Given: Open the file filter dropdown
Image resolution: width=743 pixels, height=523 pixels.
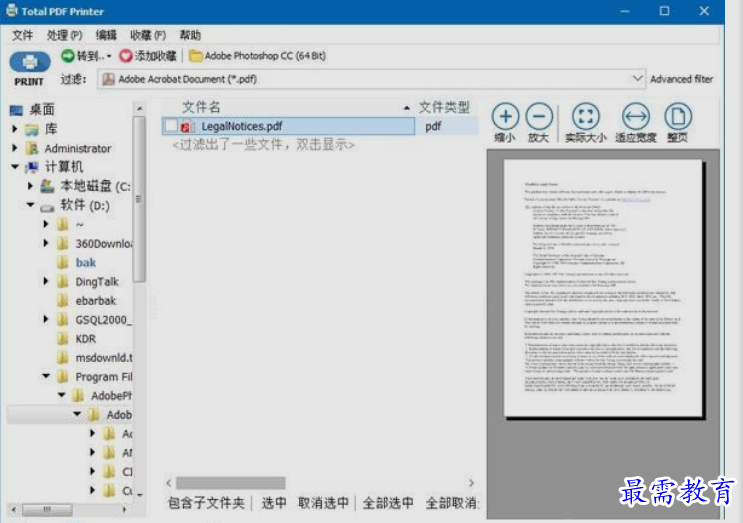Looking at the screenshot, I should [638, 79].
